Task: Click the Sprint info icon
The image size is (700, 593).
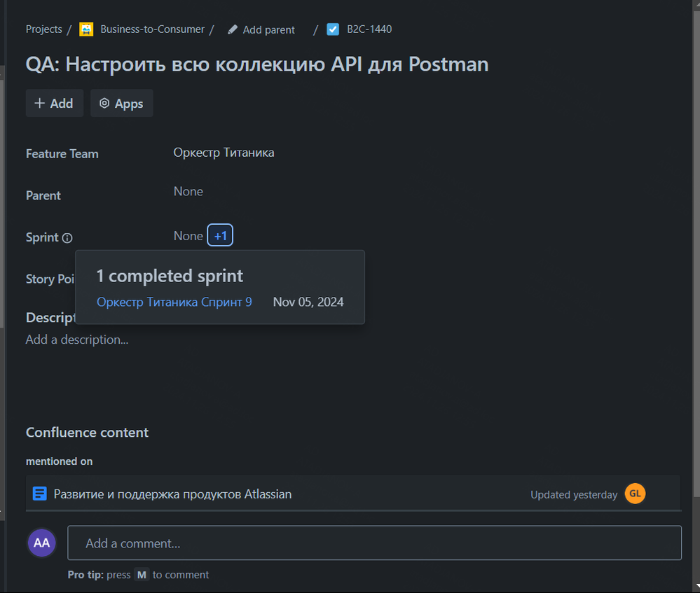Action: pyautogui.click(x=67, y=238)
